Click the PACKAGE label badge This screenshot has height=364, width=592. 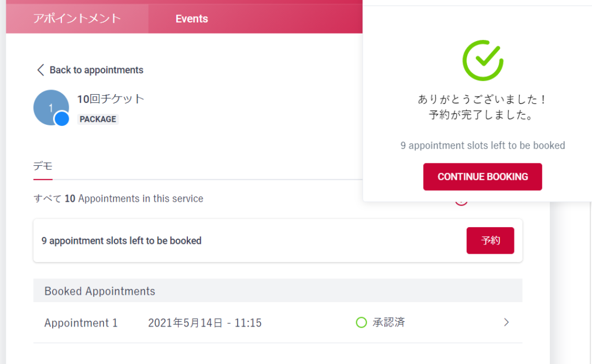click(x=98, y=119)
